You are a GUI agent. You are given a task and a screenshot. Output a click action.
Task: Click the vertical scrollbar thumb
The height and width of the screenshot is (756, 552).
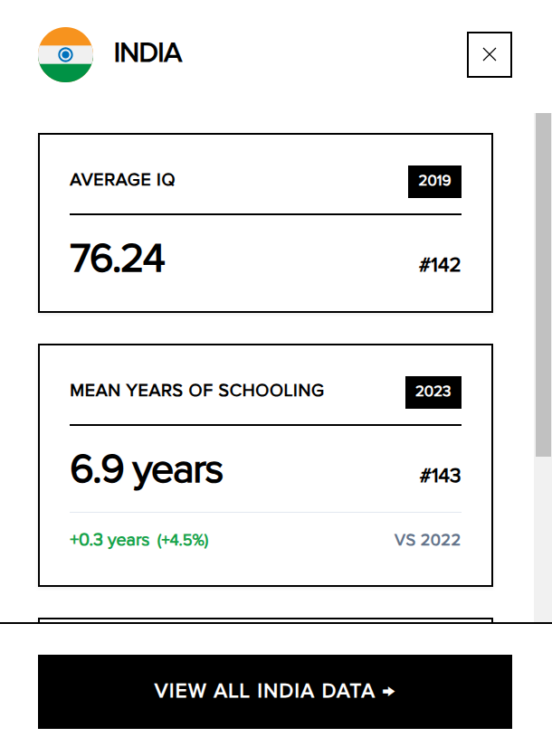point(543,285)
